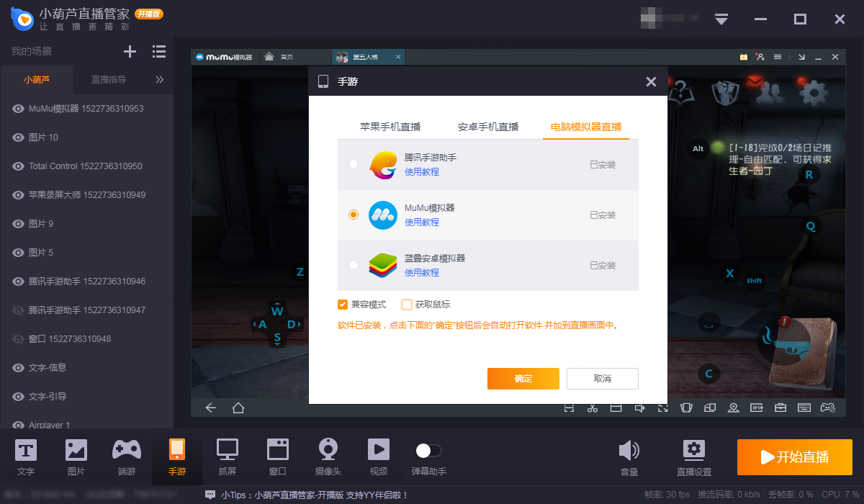Switch to 电脑模拟器直播 tab
Screen dimensions: 864x504
[x=586, y=127]
